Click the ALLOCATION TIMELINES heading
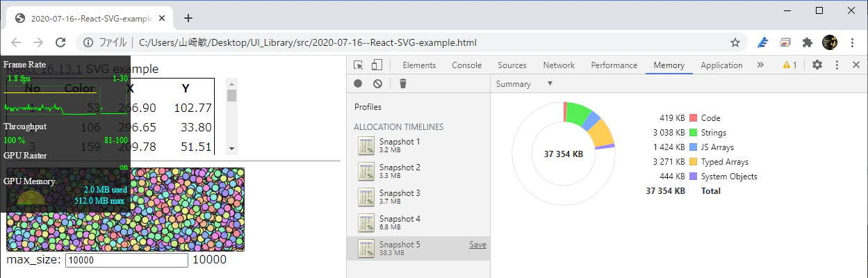The height and width of the screenshot is (278, 868). click(398, 127)
